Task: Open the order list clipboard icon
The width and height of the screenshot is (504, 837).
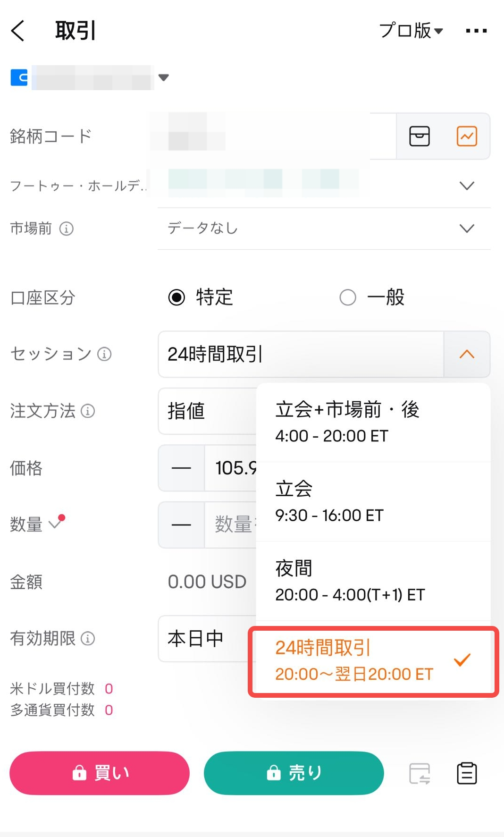Action: pos(467,773)
